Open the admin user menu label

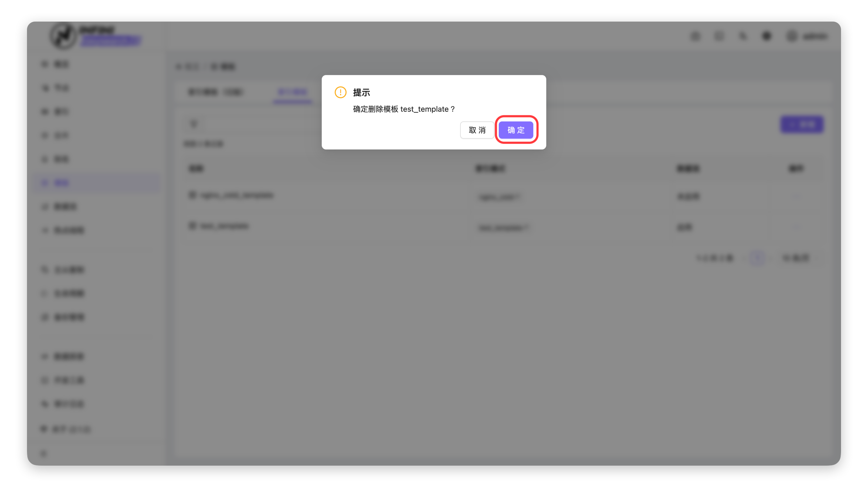point(815,36)
